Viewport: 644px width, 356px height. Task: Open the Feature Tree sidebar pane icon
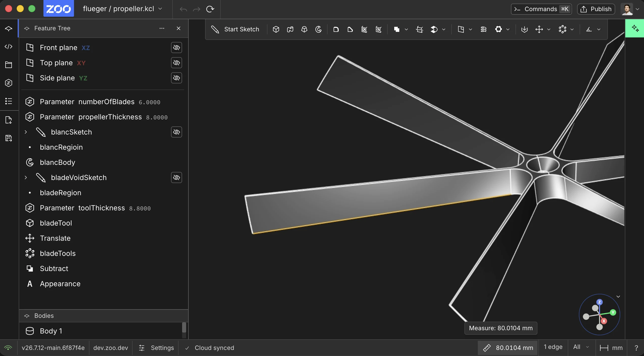(x=9, y=28)
